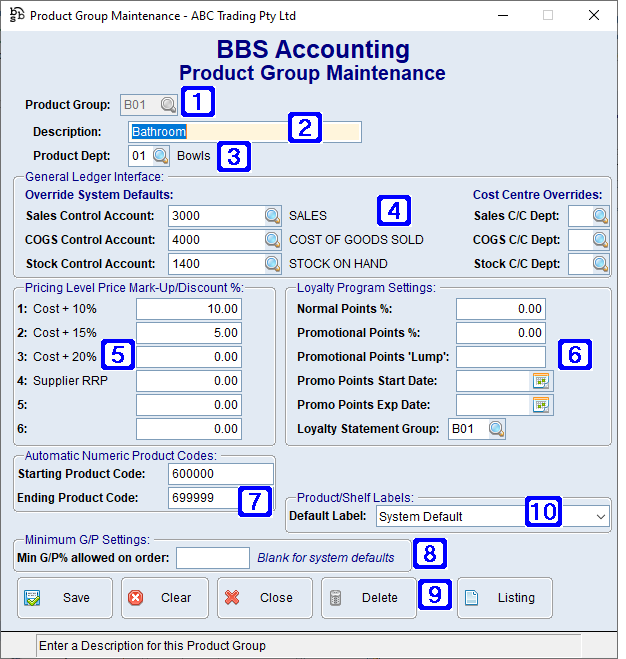This screenshot has height=659, width=626.
Task: Click the Promotional Points 'Lump' field
Action: coord(501,357)
